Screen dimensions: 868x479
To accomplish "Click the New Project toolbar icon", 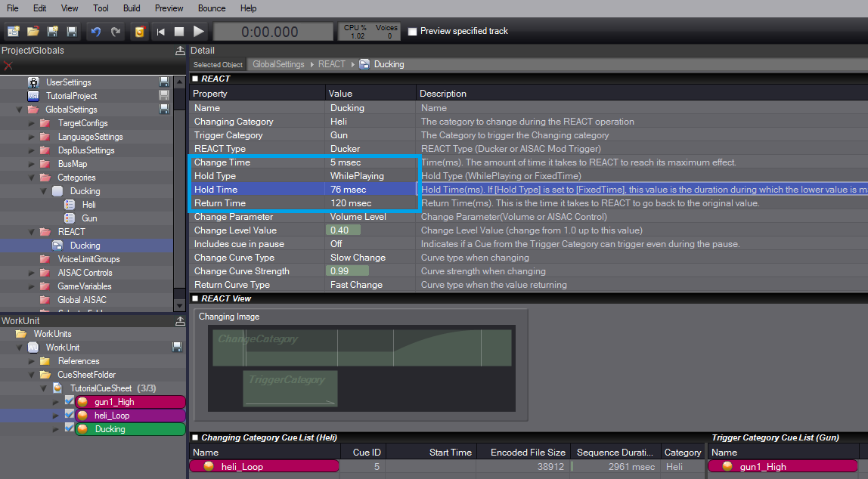I will click(x=14, y=32).
